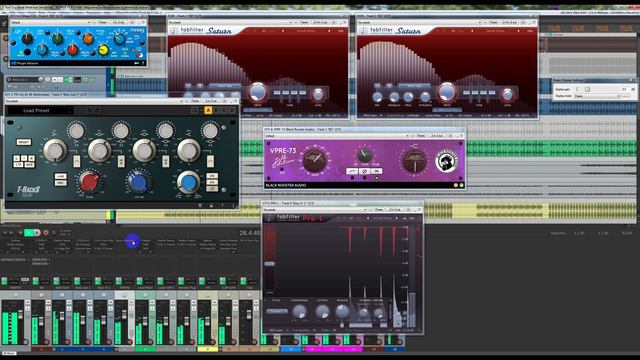640x360 pixels.
Task: Click the redo arrow in T-RackS header
Action: point(98,110)
